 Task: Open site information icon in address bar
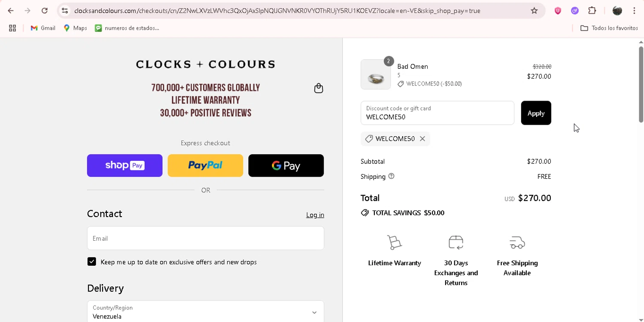click(65, 11)
